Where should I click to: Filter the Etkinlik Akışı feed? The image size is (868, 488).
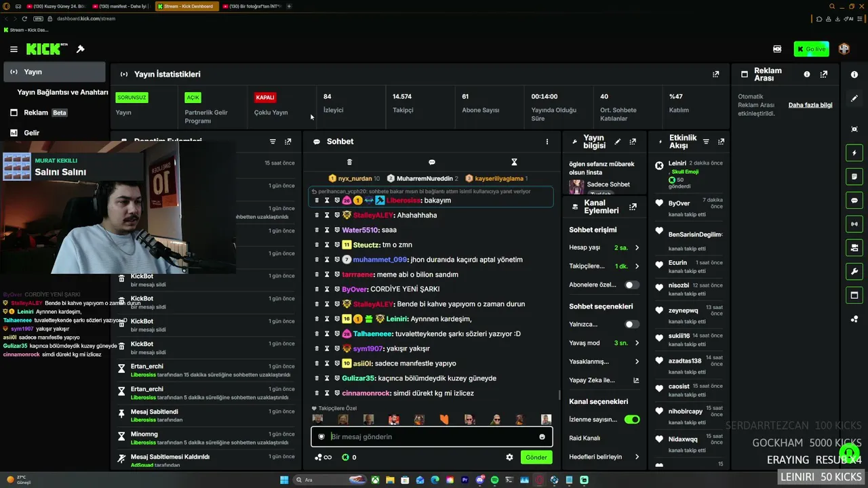pyautogui.click(x=706, y=142)
